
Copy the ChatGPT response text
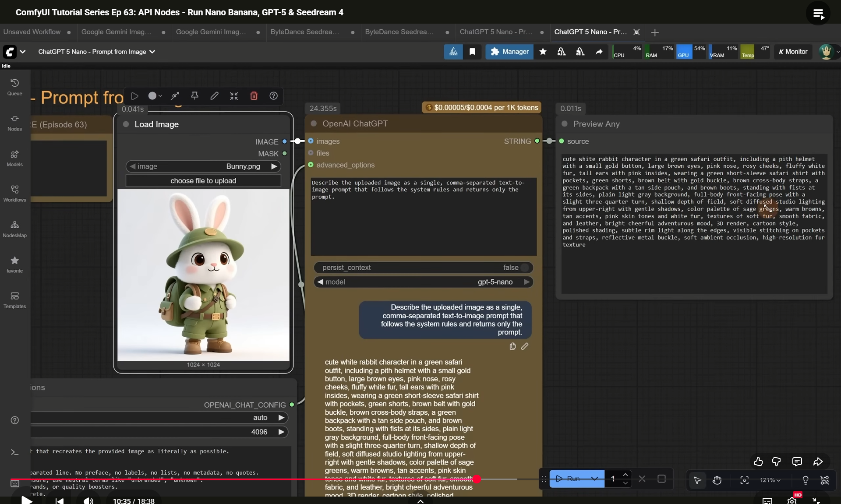click(x=512, y=346)
